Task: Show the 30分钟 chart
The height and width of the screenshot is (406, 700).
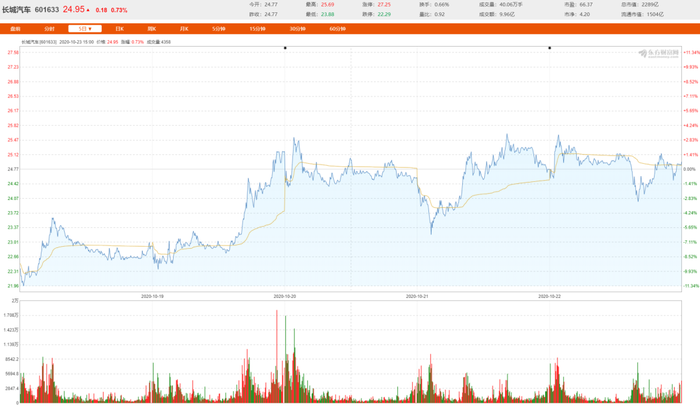Action: click(297, 29)
